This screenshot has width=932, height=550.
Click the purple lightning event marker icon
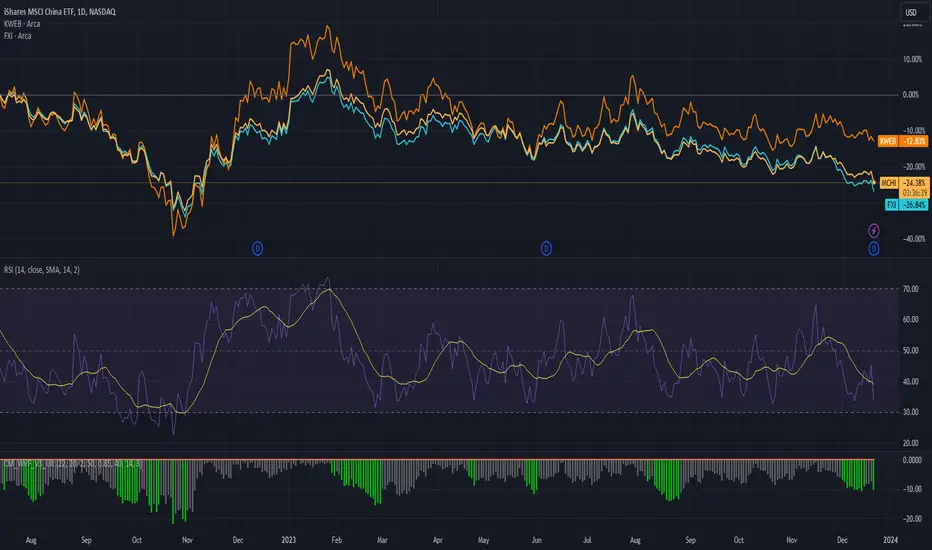pyautogui.click(x=874, y=231)
